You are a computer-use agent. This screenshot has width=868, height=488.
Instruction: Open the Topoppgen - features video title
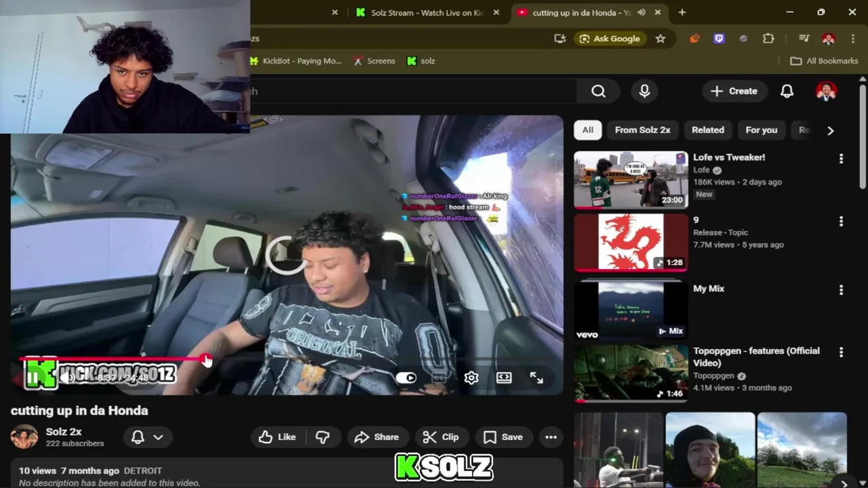(756, 357)
